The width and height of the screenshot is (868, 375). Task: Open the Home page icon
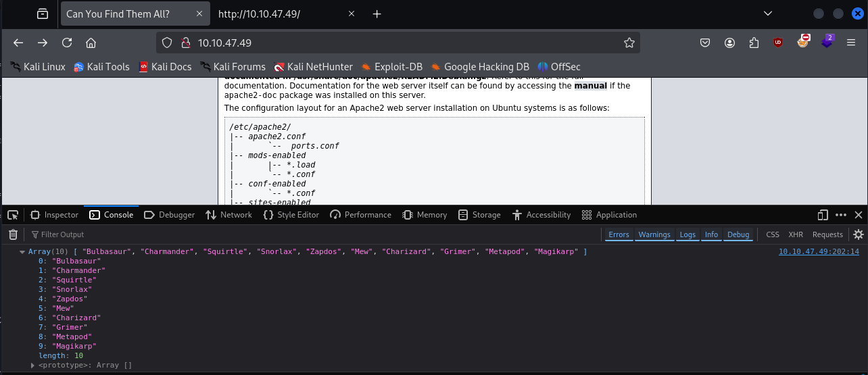pyautogui.click(x=91, y=43)
